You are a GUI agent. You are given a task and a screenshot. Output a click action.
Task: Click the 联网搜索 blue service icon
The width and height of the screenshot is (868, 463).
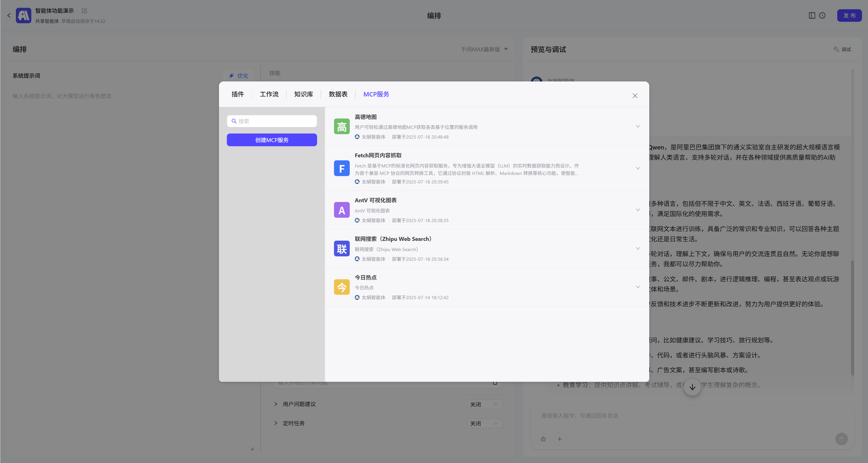341,249
